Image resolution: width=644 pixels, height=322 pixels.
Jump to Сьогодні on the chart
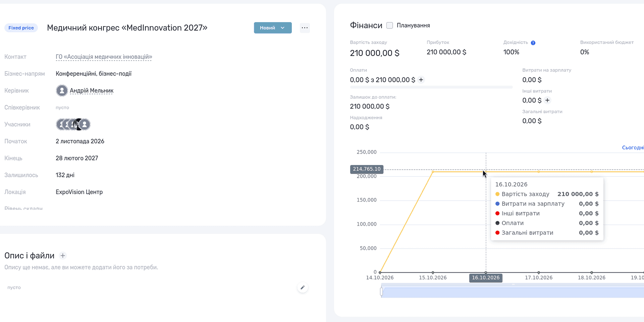click(633, 148)
